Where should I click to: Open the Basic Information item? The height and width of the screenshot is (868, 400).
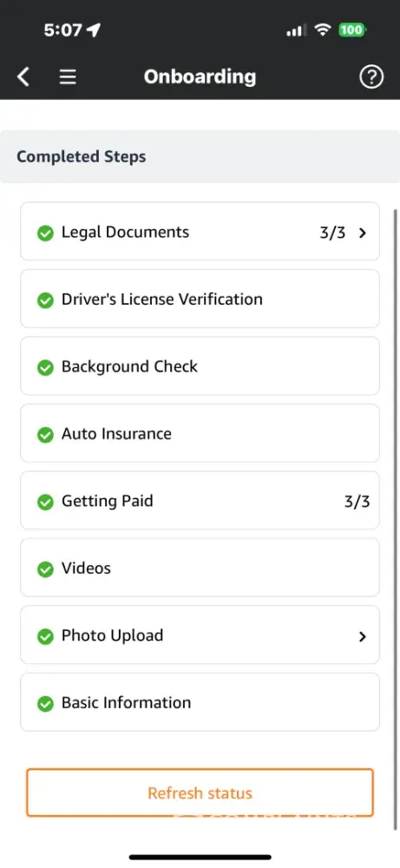click(200, 702)
